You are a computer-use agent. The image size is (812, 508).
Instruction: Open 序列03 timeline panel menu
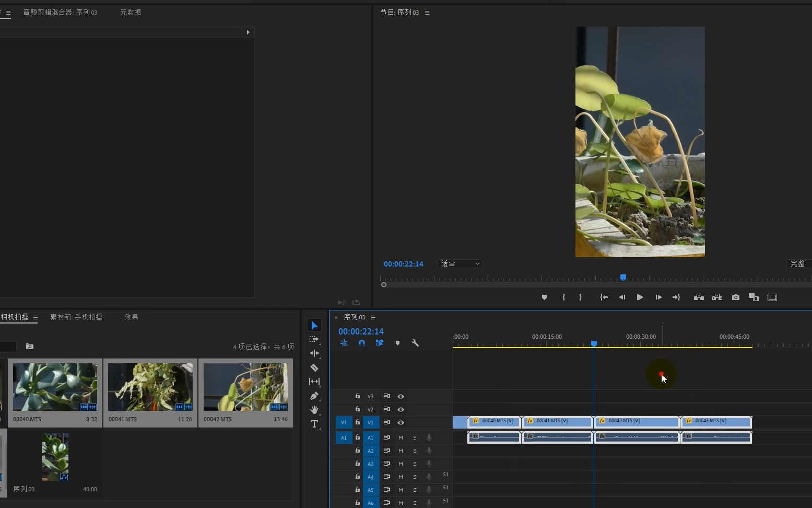coord(373,317)
